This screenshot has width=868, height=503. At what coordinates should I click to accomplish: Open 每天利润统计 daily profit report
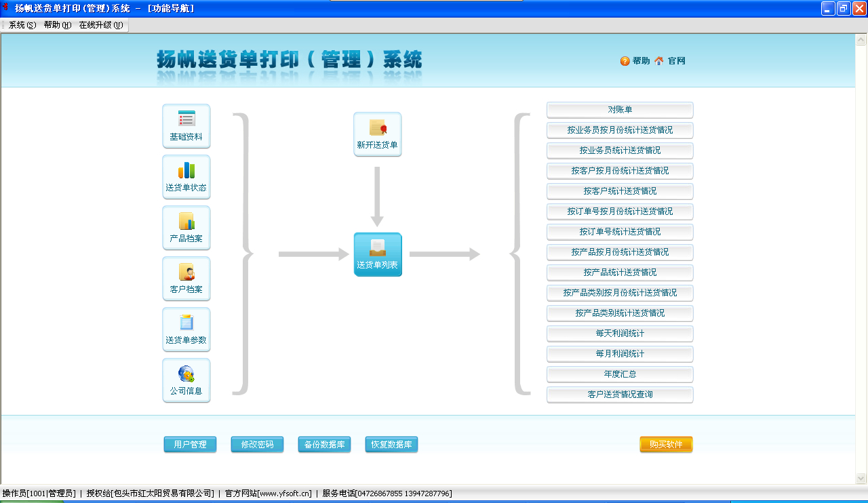coord(620,334)
